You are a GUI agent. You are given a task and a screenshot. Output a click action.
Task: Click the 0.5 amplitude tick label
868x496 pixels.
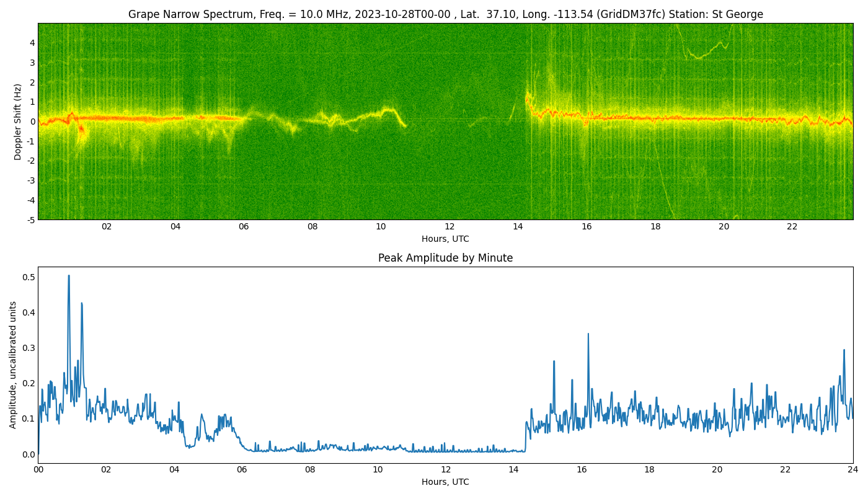[x=29, y=277]
